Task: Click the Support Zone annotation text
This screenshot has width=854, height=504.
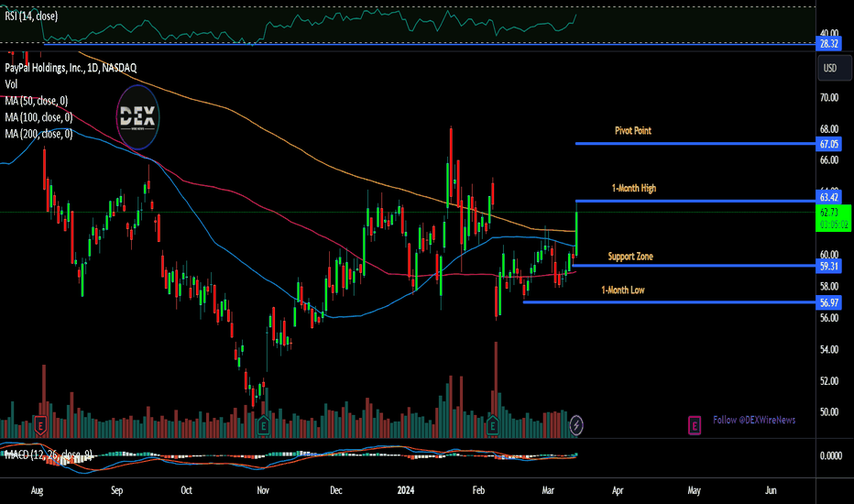Action: pos(630,257)
